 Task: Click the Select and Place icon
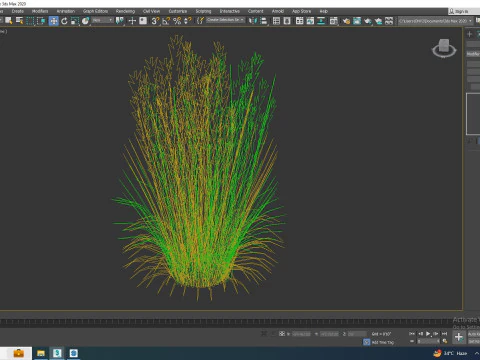[x=86, y=21]
